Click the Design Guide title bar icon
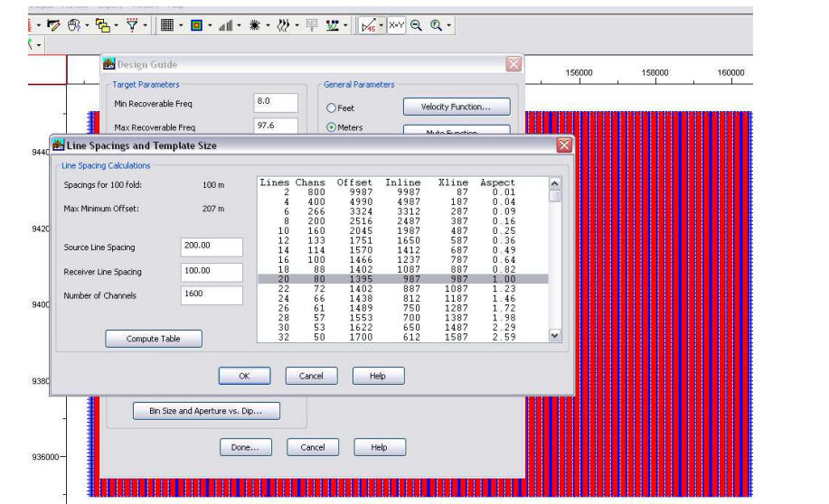Screen dimensions: 829x504 pos(108,64)
